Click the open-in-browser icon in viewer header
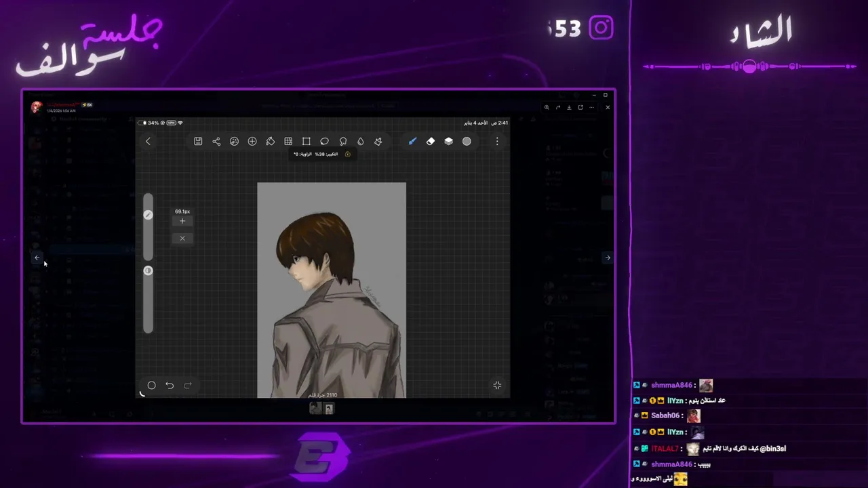The height and width of the screenshot is (488, 868). tap(580, 107)
